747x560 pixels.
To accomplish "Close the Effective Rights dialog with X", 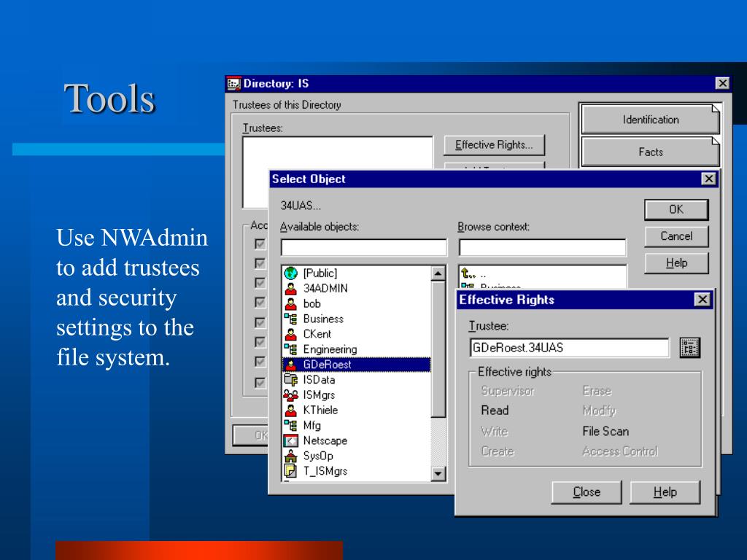I will coord(703,300).
